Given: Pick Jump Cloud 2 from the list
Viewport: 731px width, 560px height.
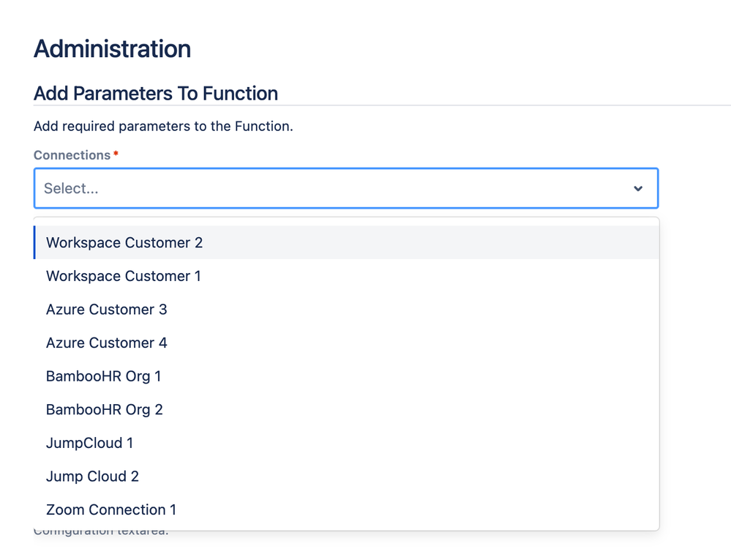Looking at the screenshot, I should (92, 476).
